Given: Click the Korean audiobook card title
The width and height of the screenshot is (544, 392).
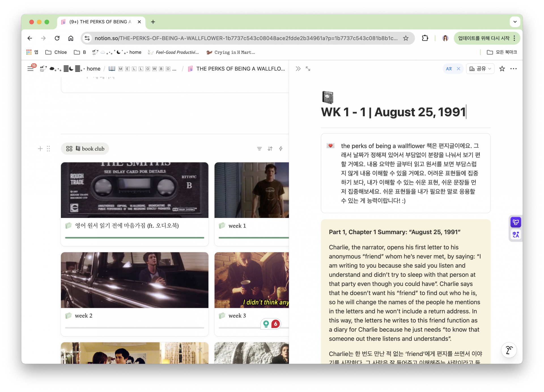Looking at the screenshot, I should tap(127, 226).
